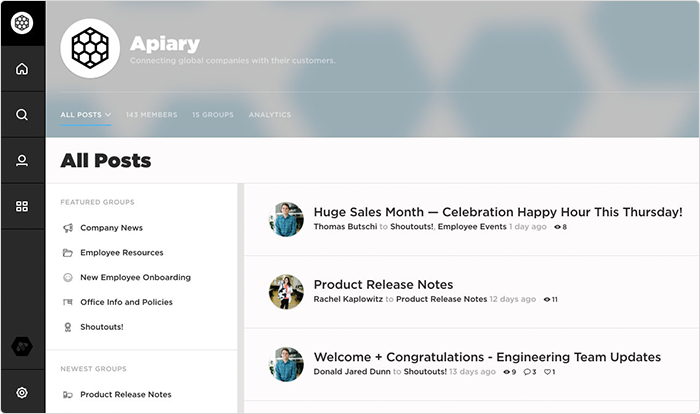This screenshot has height=414, width=700.
Task: Open Company News featured group
Action: click(x=111, y=228)
